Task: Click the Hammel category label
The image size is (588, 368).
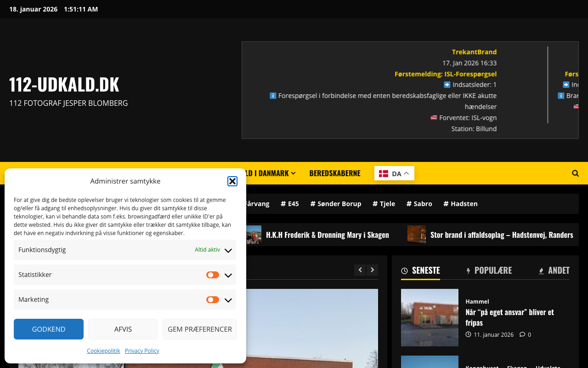Action: tap(477, 302)
